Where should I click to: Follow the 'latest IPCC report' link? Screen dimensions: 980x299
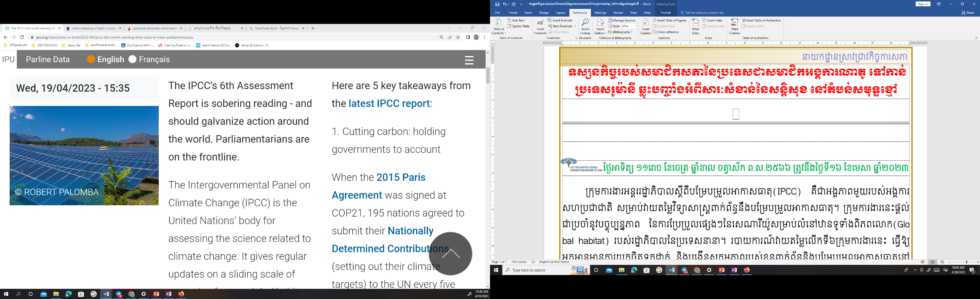389,103
